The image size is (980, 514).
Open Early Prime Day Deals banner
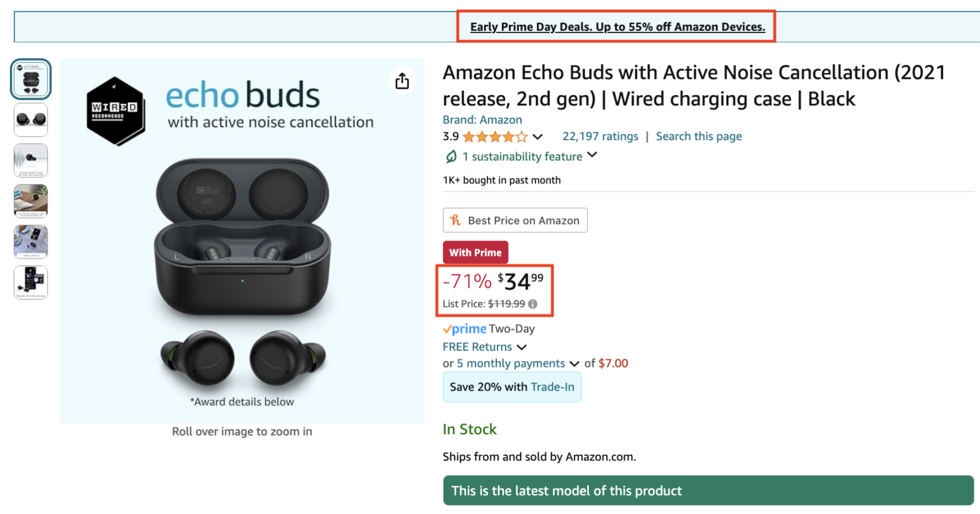point(617,27)
